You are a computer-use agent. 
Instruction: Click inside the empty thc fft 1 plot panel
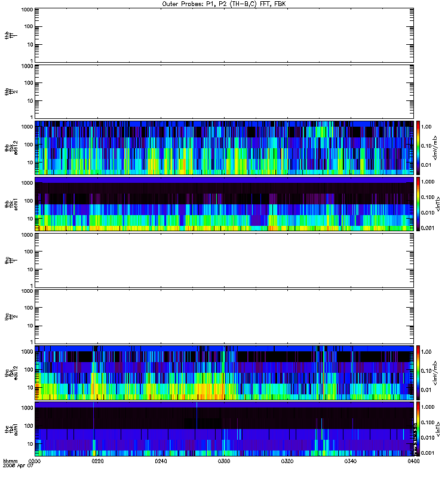click(224, 261)
